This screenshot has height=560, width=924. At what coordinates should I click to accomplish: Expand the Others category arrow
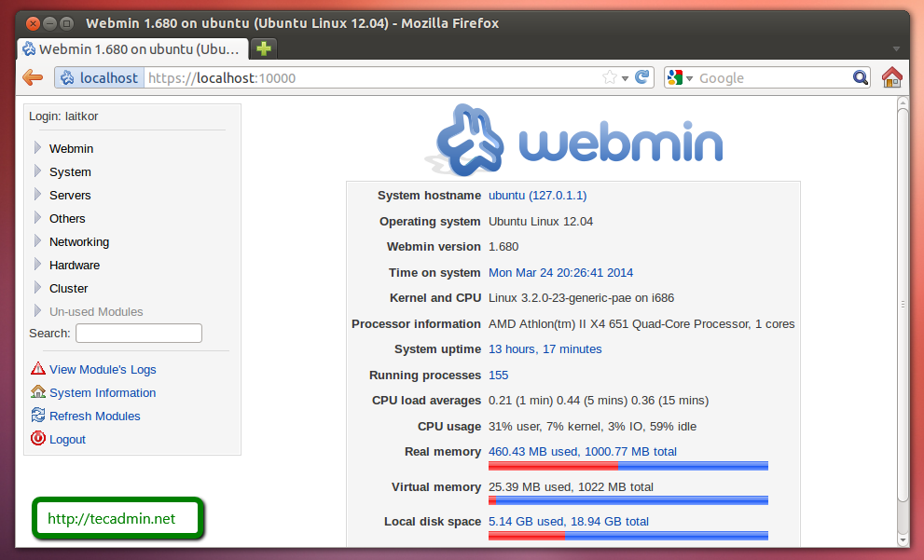click(37, 217)
